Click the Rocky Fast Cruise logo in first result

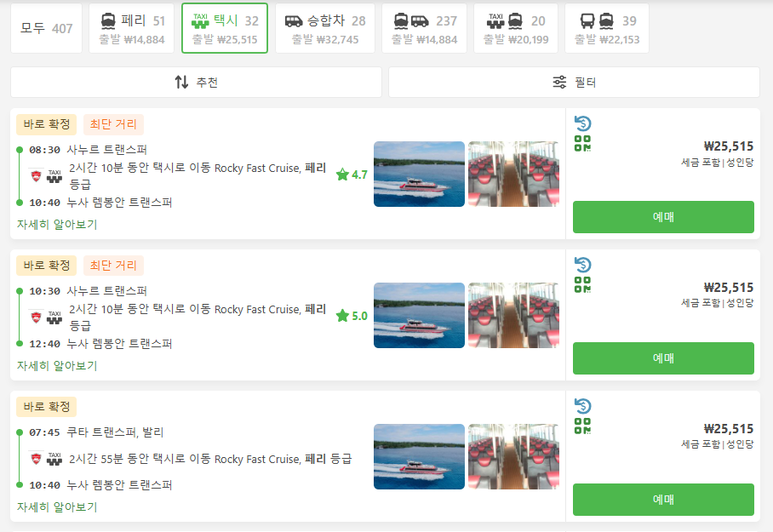(x=36, y=176)
